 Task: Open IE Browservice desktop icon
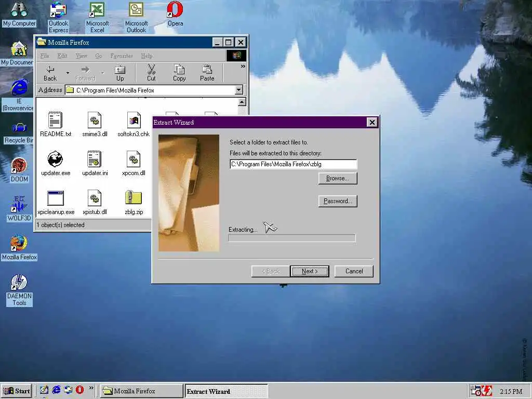[18, 95]
